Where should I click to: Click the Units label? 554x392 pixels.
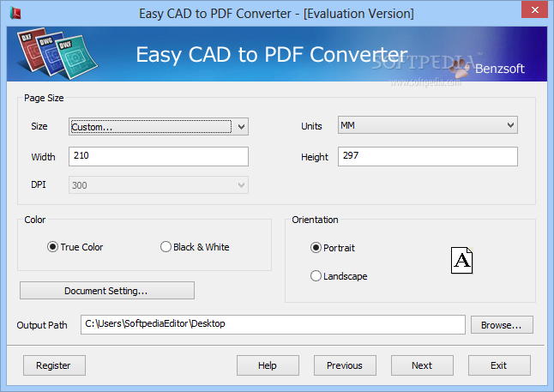point(311,126)
